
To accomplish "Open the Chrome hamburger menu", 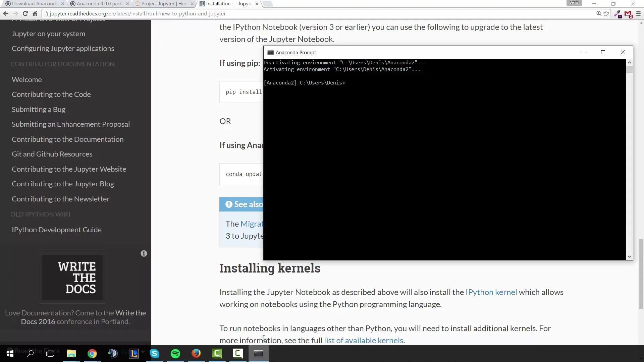I will [638, 14].
